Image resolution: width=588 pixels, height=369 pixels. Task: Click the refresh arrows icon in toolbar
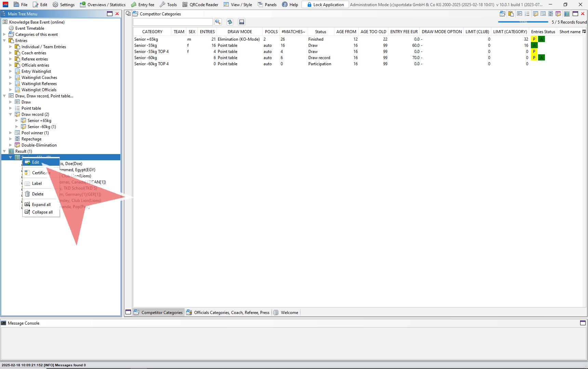[230, 22]
